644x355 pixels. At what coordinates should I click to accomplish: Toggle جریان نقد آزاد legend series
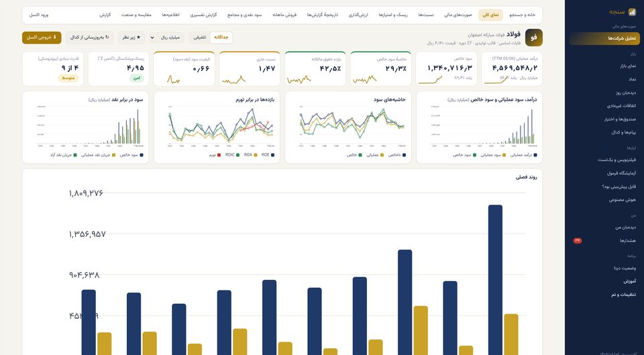pos(64,155)
